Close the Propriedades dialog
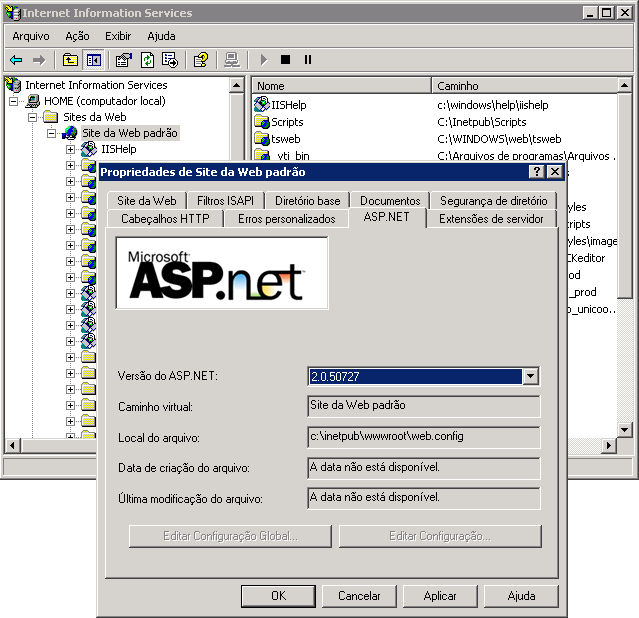The image size is (639, 618). 555,172
